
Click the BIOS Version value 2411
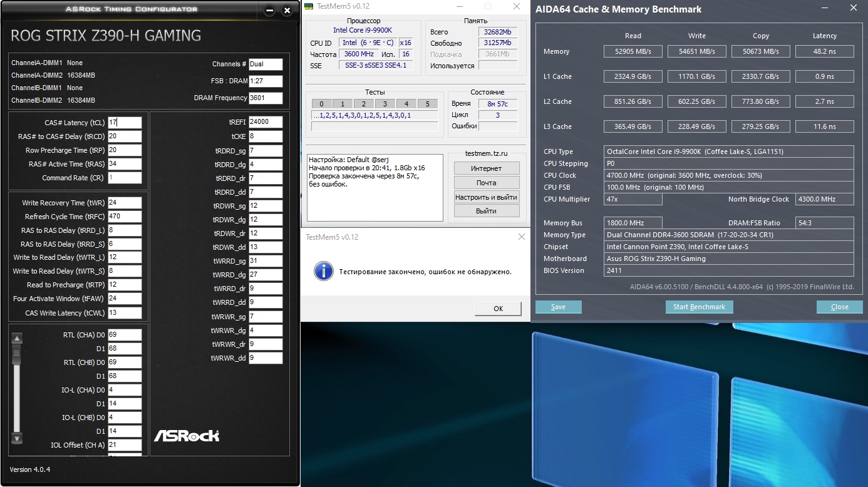pyautogui.click(x=729, y=270)
